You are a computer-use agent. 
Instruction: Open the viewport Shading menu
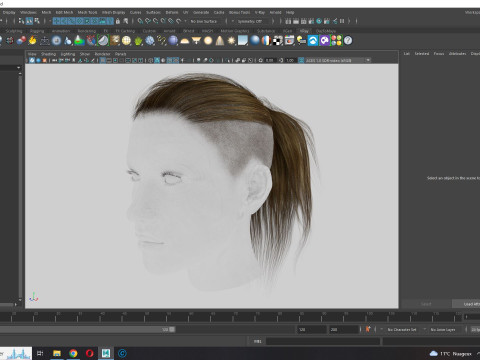click(48, 54)
